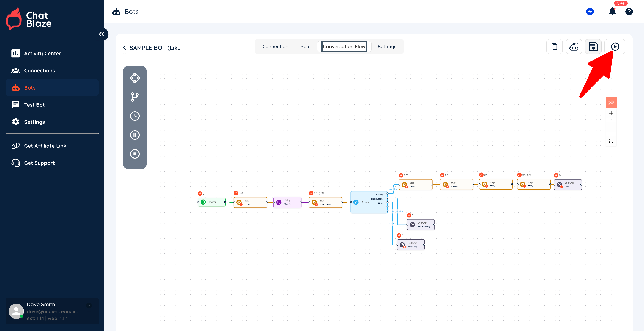Viewport: 644px width, 331px height.
Task: Click the play button to activate bot
Action: click(615, 47)
